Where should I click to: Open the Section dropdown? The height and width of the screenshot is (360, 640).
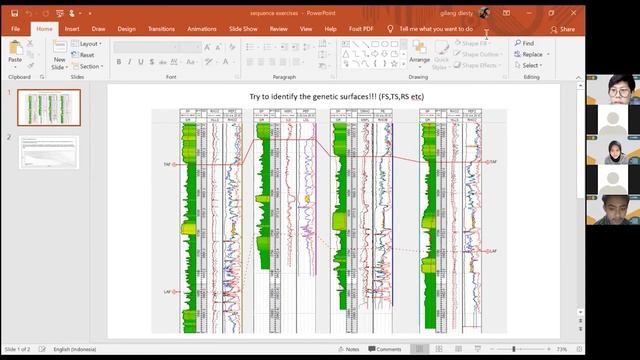87,66
